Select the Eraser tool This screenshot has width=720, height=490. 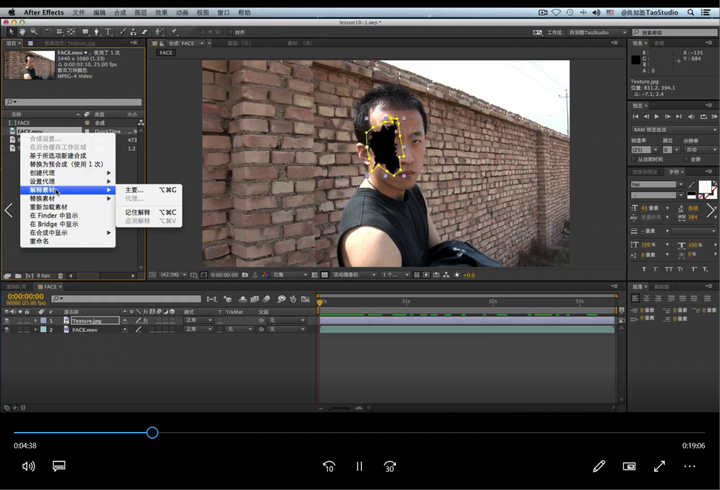click(x=144, y=32)
